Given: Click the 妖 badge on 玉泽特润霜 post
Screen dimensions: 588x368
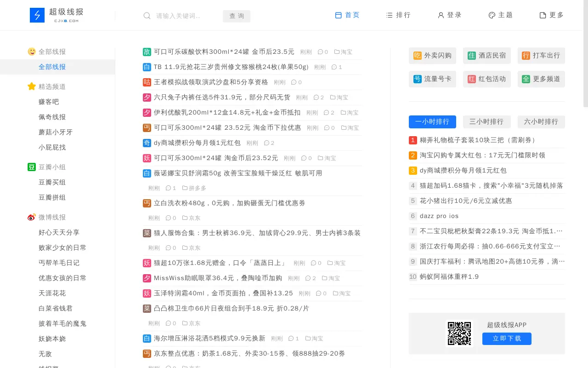Looking at the screenshot, I should coord(147,293).
